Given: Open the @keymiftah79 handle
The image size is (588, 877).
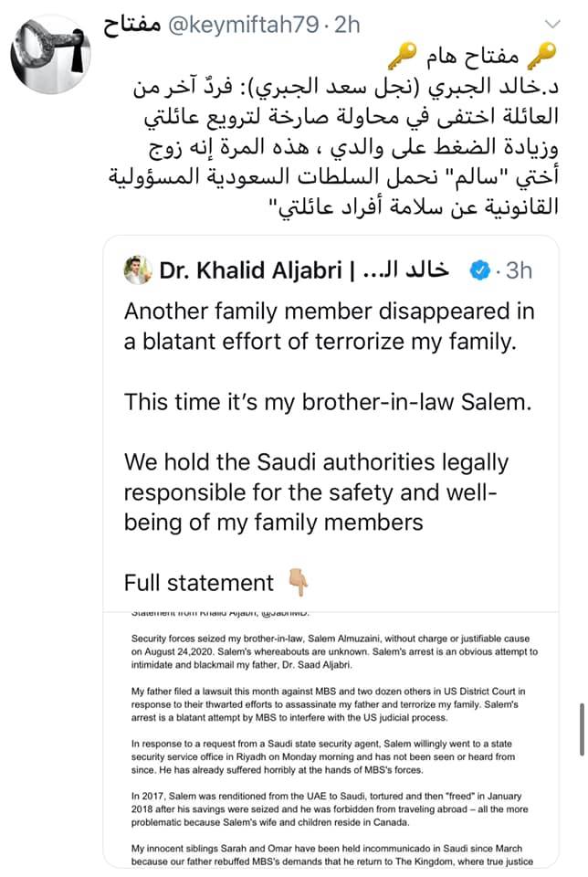Looking at the screenshot, I should coord(243,26).
